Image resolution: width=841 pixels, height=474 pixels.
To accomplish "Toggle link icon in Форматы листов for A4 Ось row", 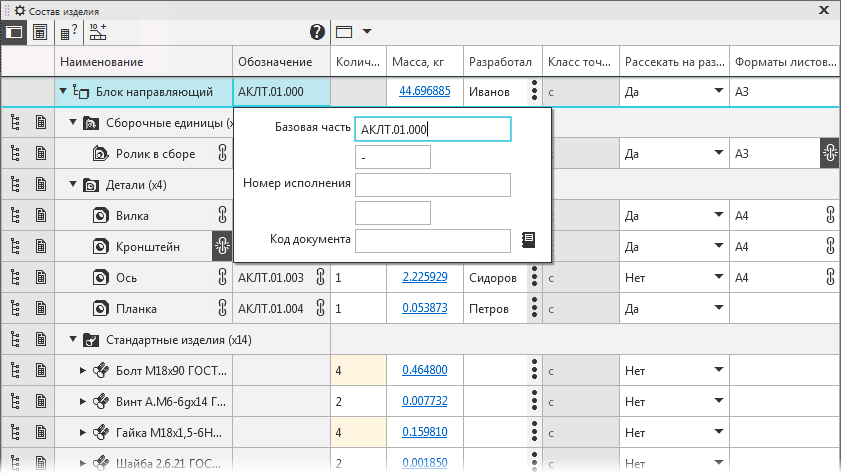I will tap(830, 277).
